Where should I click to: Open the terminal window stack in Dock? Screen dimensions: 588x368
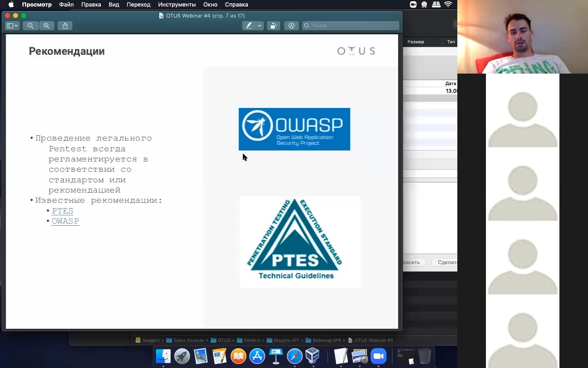[x=406, y=356]
